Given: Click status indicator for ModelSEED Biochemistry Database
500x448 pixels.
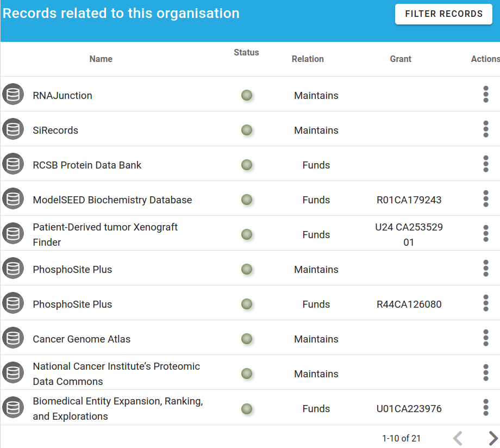Looking at the screenshot, I should (x=247, y=200).
